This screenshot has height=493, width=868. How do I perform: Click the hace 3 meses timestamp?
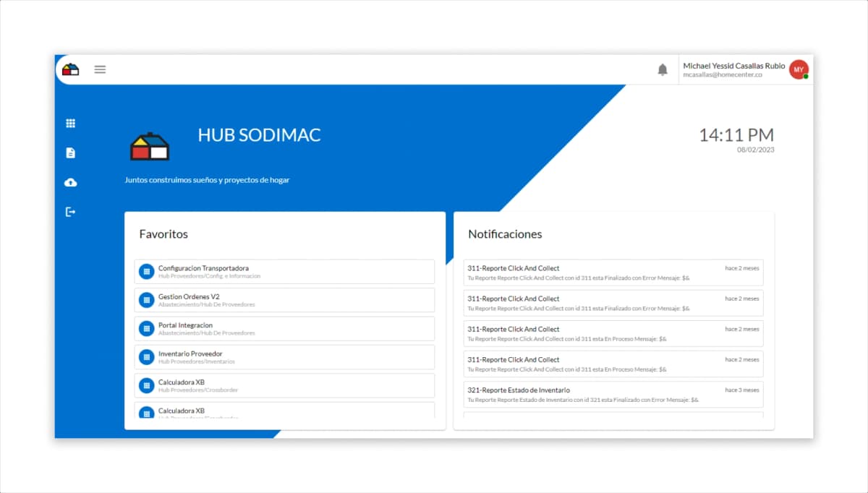click(x=742, y=390)
